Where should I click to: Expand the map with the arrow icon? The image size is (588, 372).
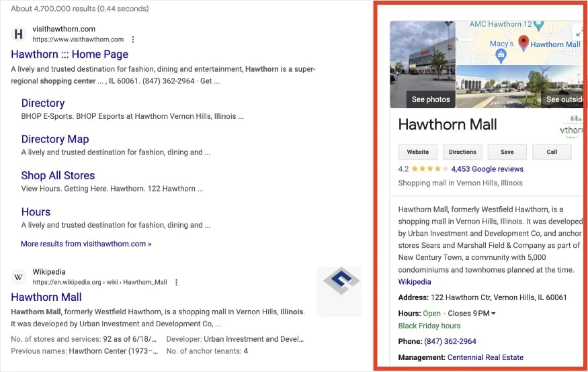(579, 33)
